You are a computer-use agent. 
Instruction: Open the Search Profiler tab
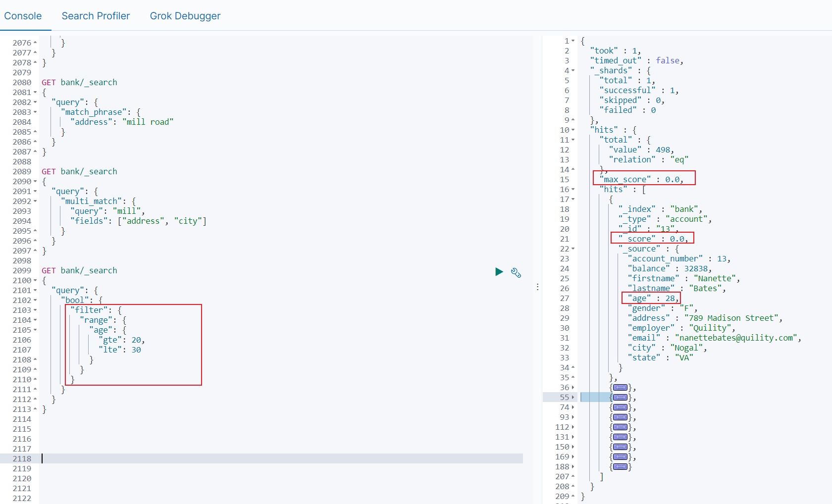pos(96,16)
